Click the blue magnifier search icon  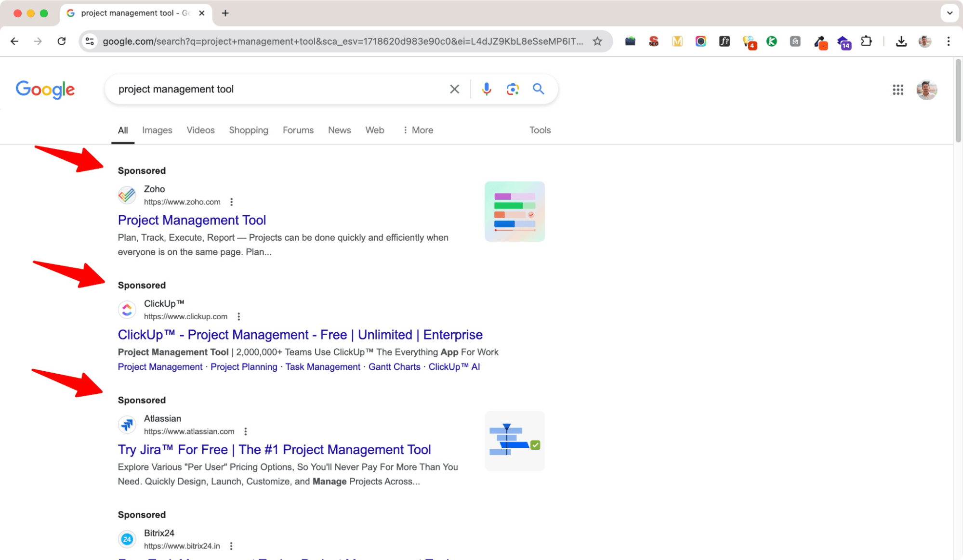pos(538,89)
